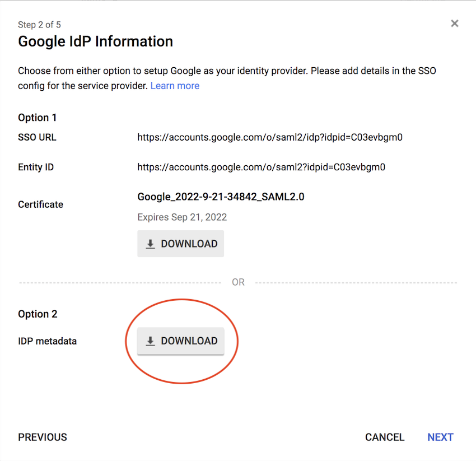Click the 'Step 2 of 5' indicator
The width and height of the screenshot is (476, 461).
[x=39, y=25]
